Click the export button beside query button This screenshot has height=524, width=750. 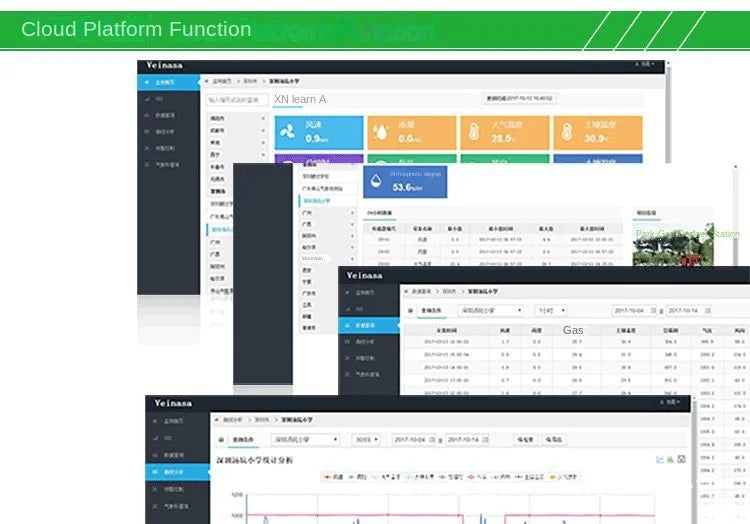(553, 439)
